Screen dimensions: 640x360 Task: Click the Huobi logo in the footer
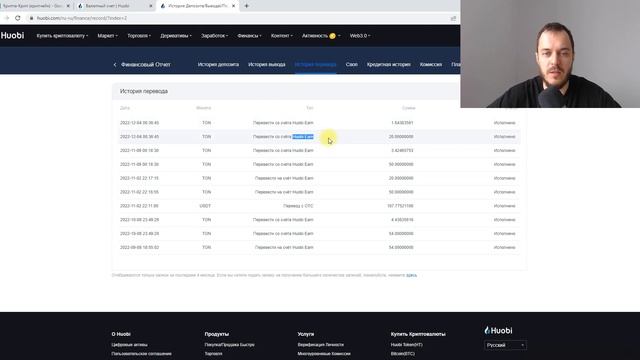pyautogui.click(x=498, y=330)
